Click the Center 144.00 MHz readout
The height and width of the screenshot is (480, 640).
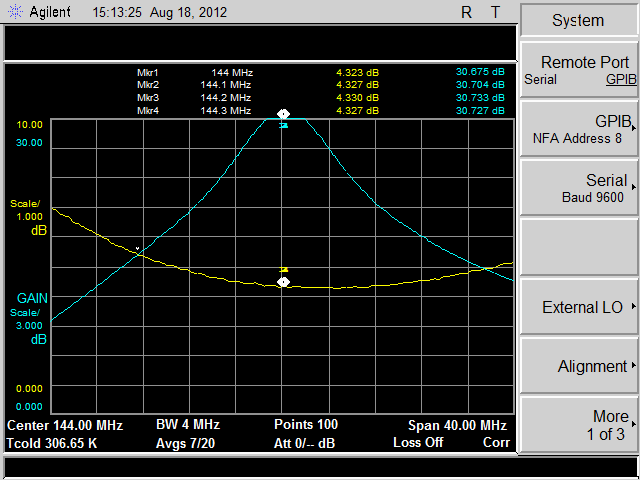tap(65, 425)
